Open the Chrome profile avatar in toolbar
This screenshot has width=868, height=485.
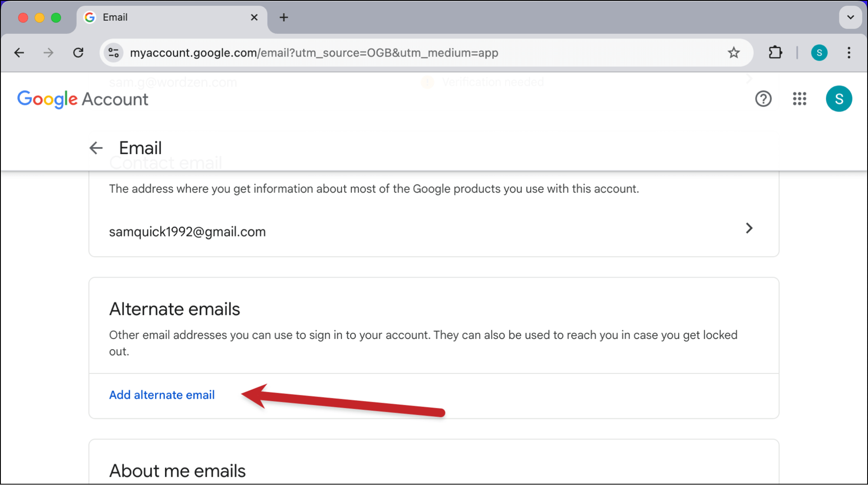coord(819,53)
